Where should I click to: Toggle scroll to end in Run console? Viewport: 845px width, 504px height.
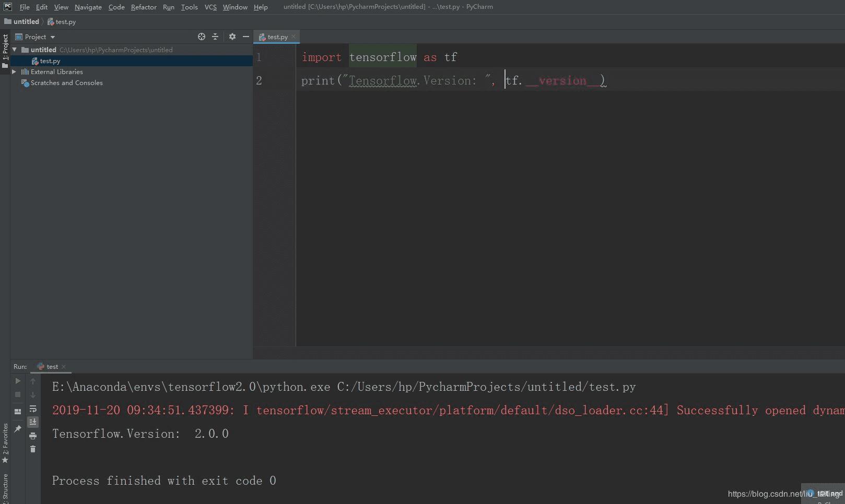click(x=33, y=422)
